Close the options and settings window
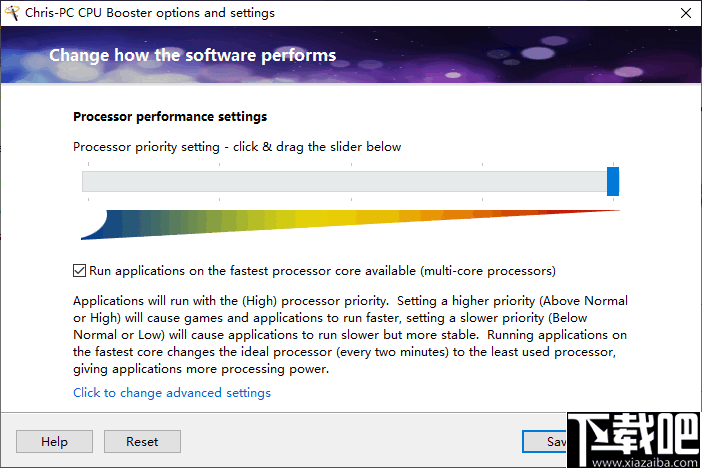 coord(683,13)
